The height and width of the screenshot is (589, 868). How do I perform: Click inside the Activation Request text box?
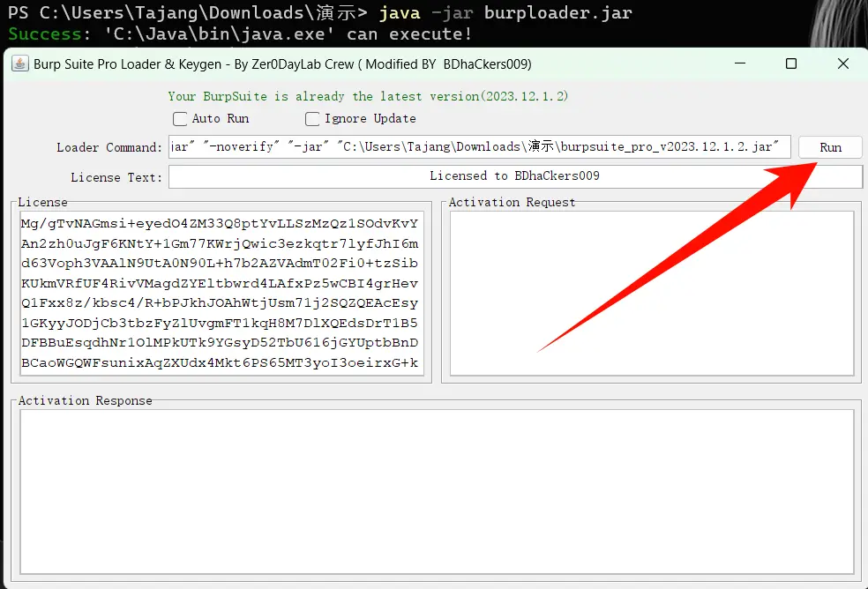(x=651, y=293)
